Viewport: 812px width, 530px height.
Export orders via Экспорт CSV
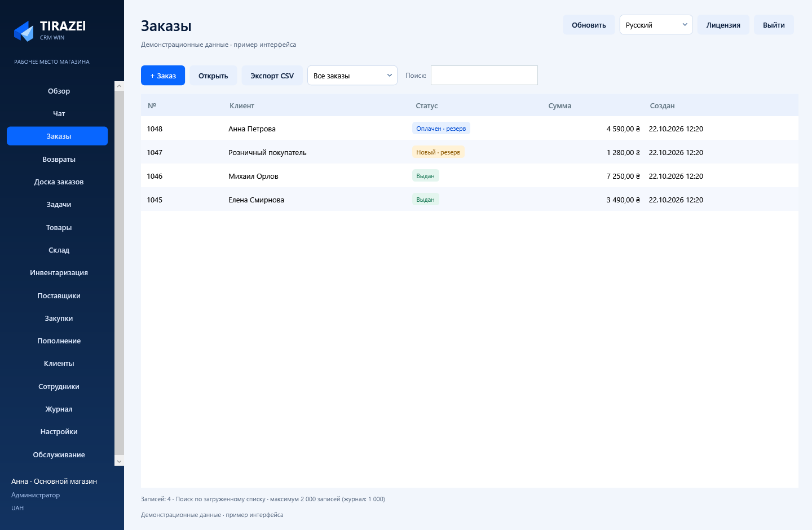[272, 76]
